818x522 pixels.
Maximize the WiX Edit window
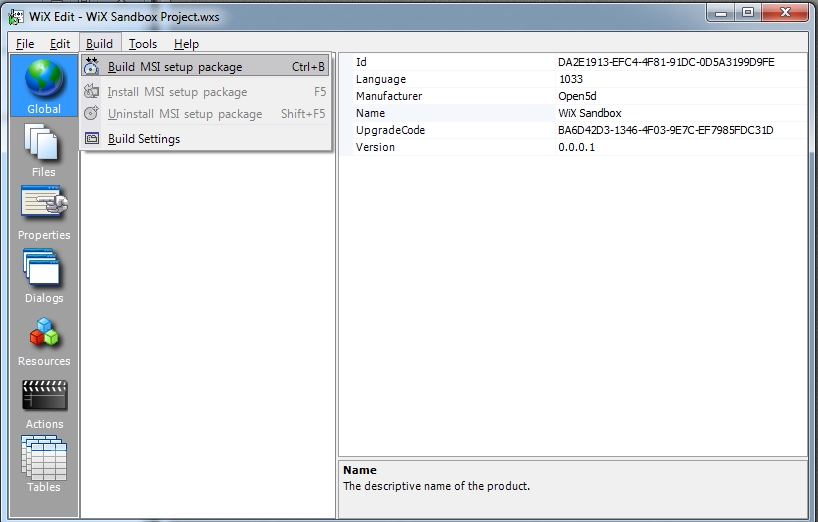747,13
